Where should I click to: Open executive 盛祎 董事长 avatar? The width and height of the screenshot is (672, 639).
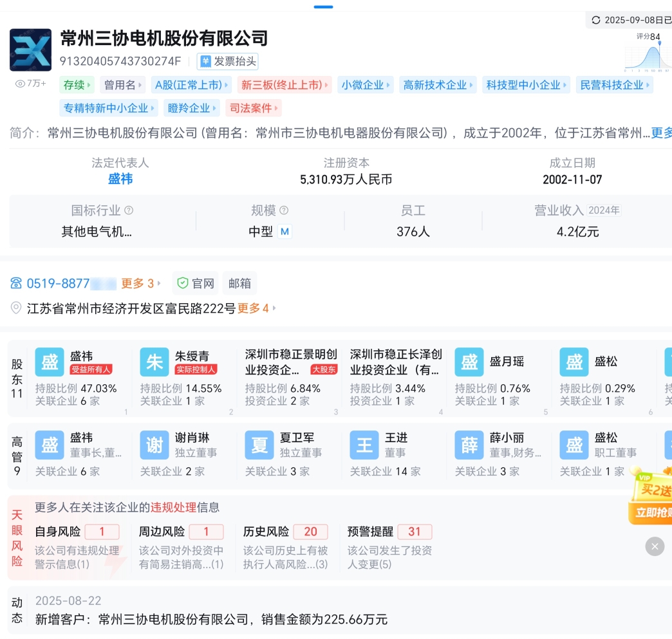pos(50,445)
